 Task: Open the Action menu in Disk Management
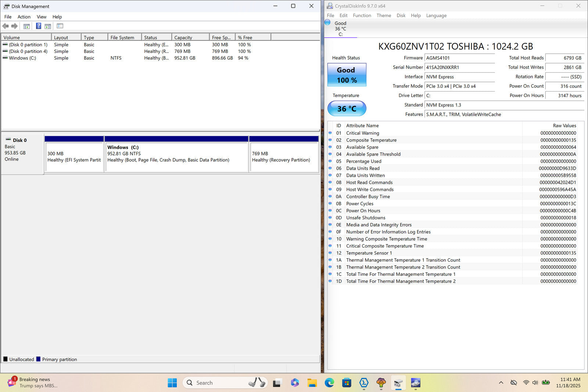tap(24, 17)
